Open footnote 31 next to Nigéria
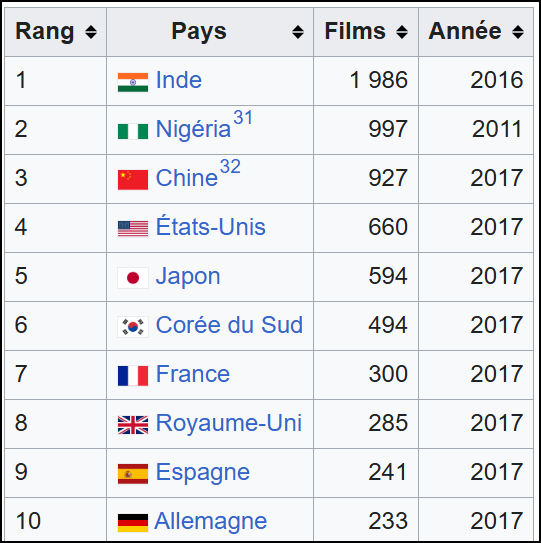Viewport: 541px width, 543px height. pyautogui.click(x=243, y=117)
